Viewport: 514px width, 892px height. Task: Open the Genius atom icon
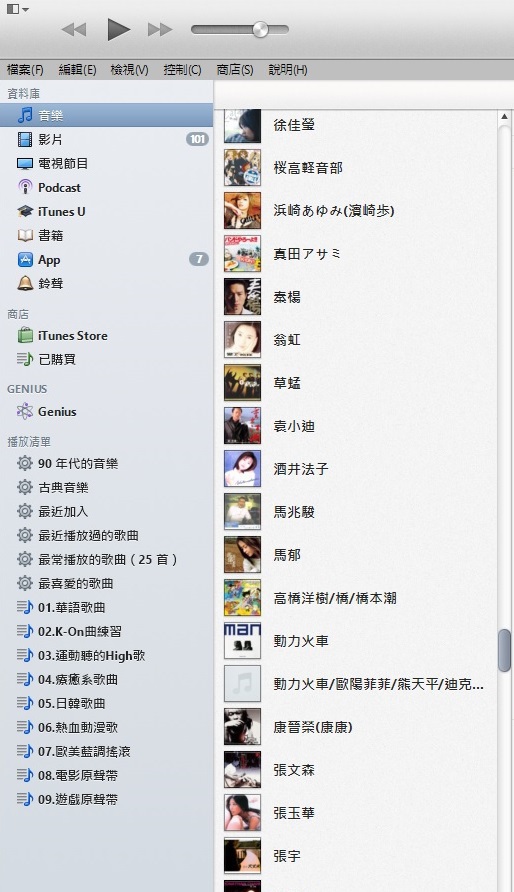[25, 411]
